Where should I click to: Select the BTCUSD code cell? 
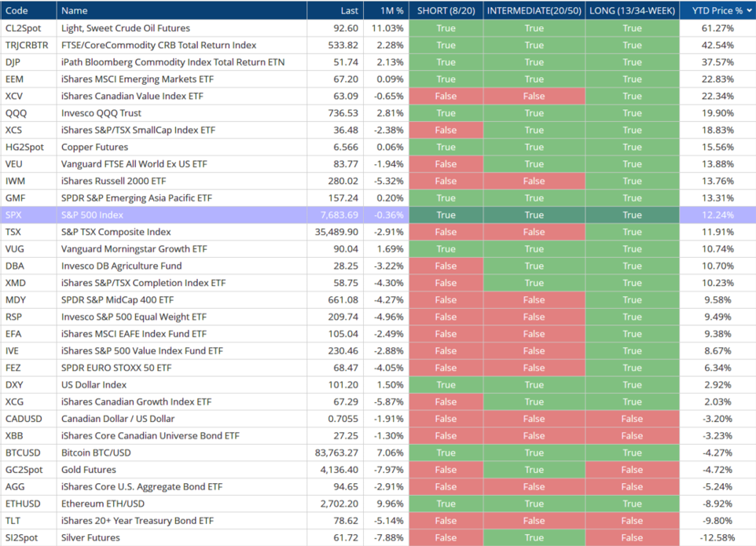coord(28,453)
